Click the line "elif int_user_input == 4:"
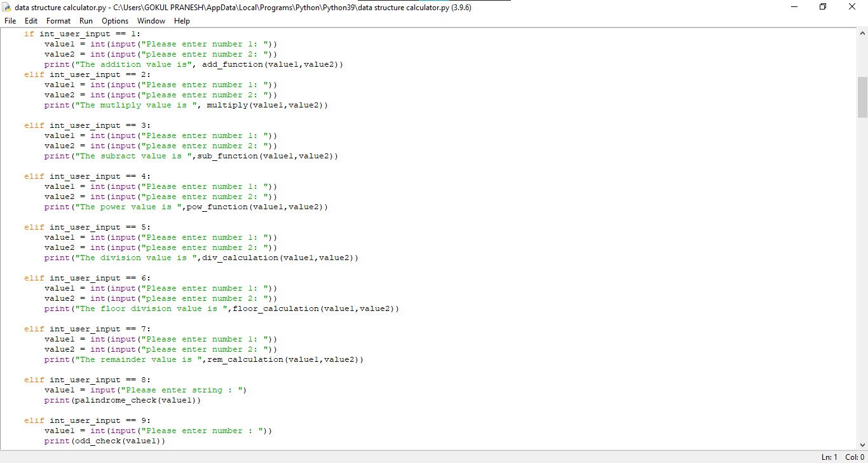 pyautogui.click(x=88, y=176)
